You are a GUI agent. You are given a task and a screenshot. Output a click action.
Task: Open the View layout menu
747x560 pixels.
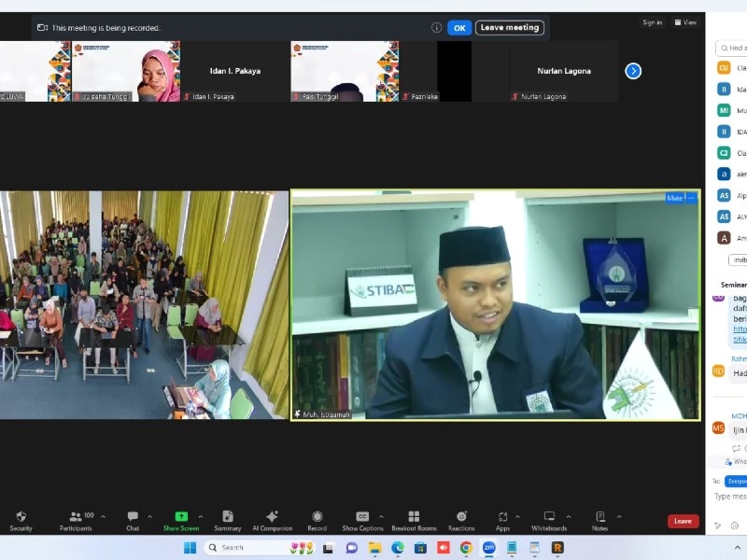click(685, 22)
